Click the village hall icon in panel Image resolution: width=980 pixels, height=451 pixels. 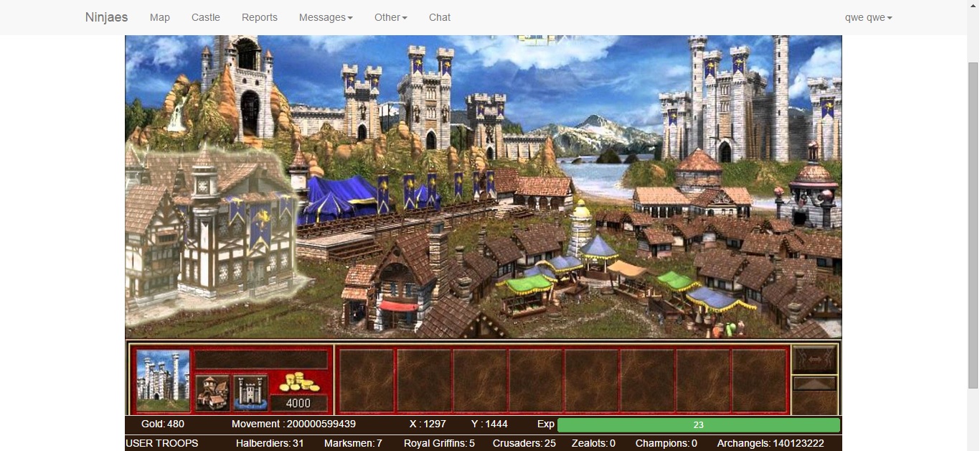(212, 392)
